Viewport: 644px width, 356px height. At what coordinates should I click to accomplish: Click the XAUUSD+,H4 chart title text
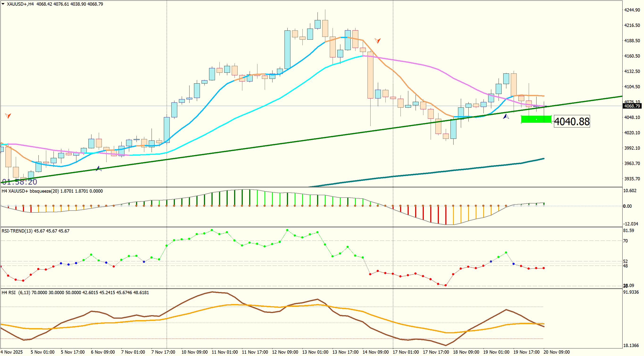[x=20, y=4]
